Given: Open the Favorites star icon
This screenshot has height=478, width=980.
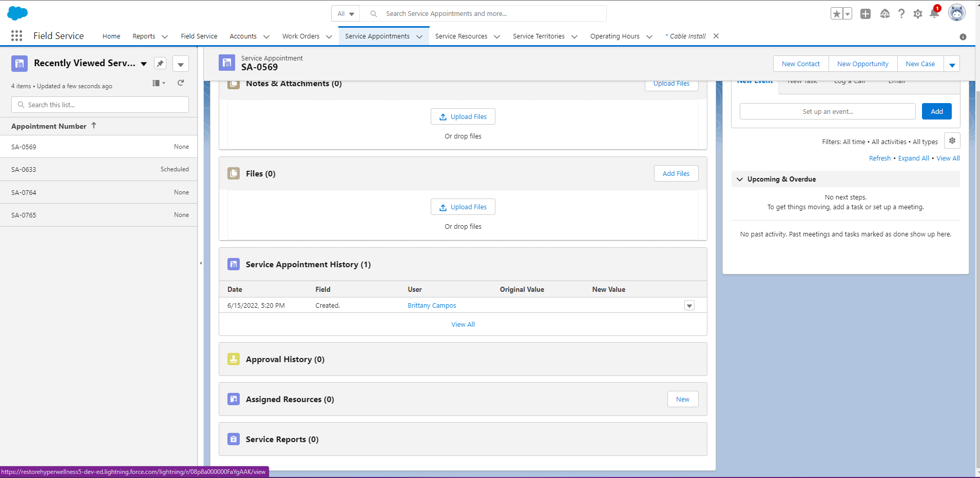Looking at the screenshot, I should pyautogui.click(x=837, y=14).
